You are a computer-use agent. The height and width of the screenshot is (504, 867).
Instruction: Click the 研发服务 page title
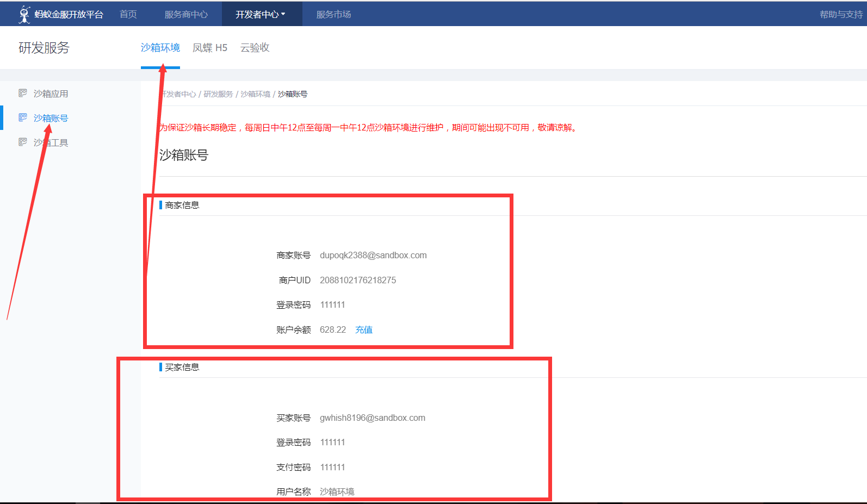(x=44, y=48)
